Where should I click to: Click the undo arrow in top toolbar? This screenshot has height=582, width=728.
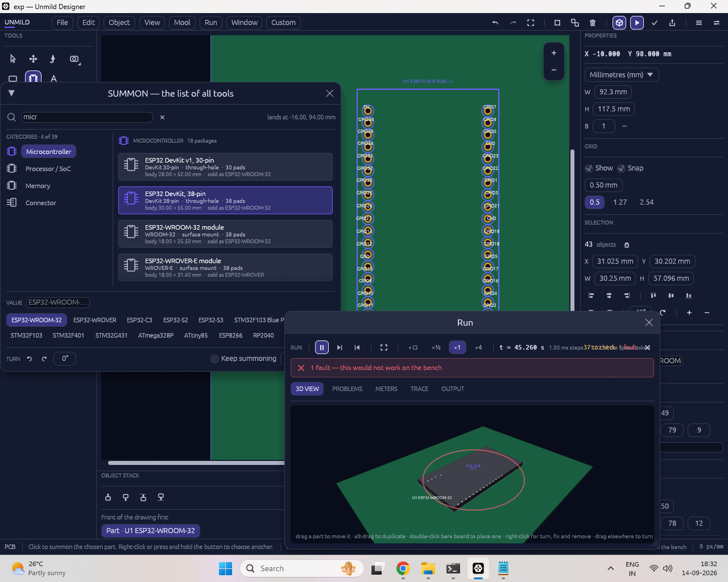pos(495,23)
